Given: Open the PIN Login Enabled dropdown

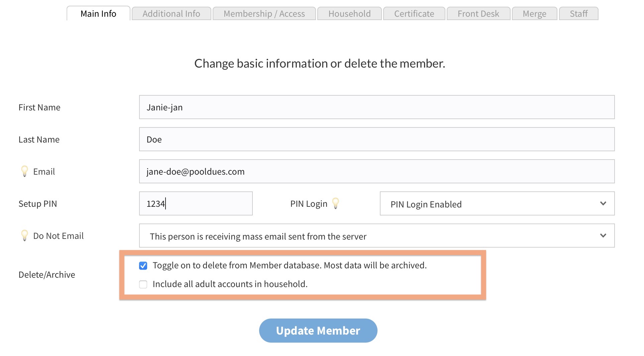Looking at the screenshot, I should (x=497, y=204).
